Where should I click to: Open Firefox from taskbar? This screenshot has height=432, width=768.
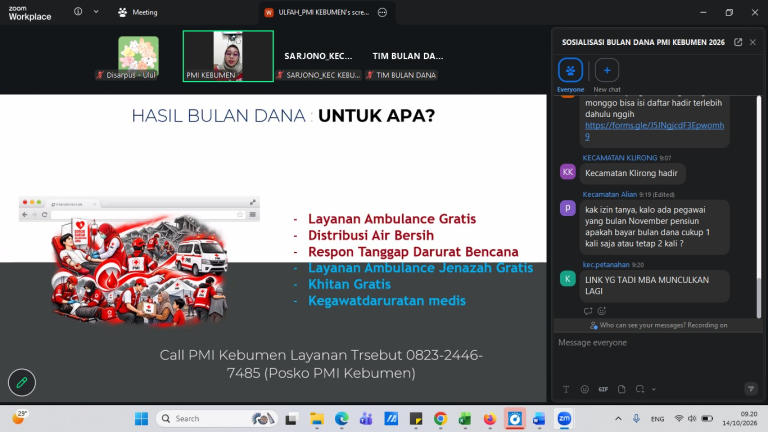[x=489, y=419]
